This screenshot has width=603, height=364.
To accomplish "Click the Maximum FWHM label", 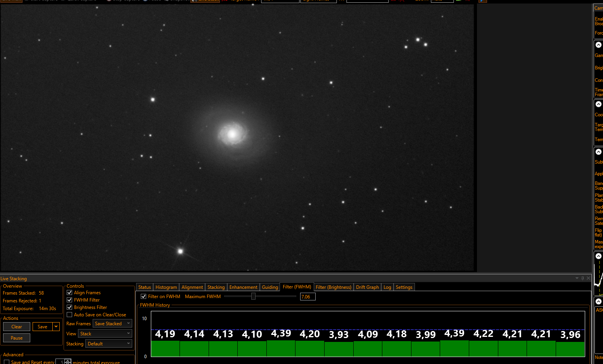I will tap(203, 297).
